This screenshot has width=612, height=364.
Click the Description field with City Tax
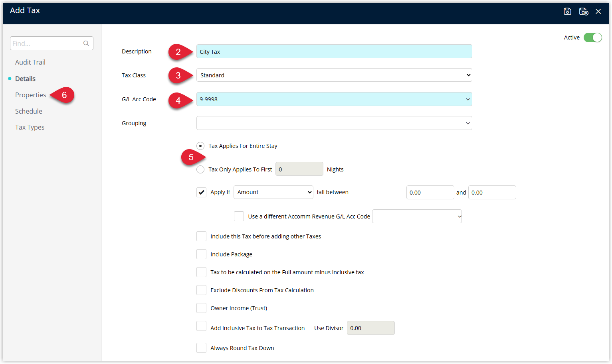[334, 51]
